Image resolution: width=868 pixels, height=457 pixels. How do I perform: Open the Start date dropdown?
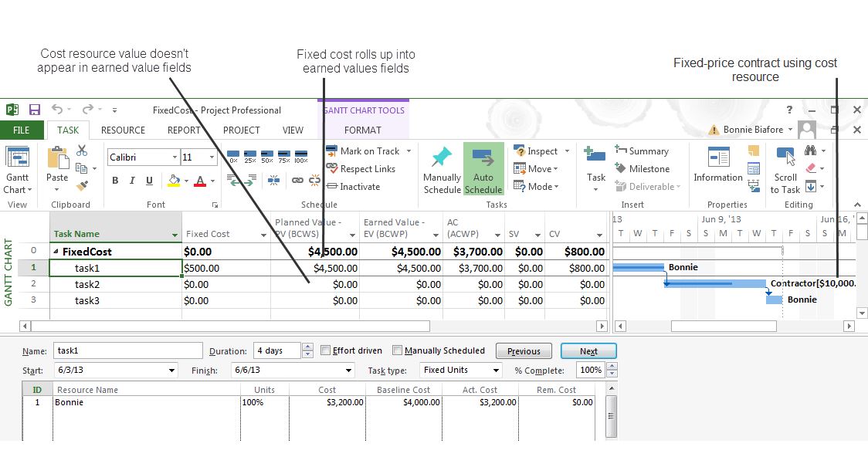(171, 370)
